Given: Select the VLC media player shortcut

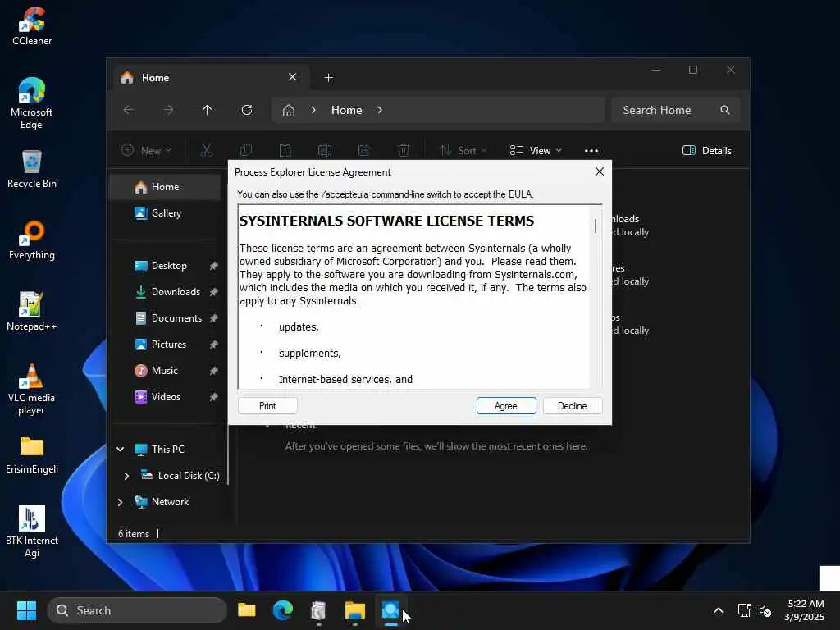Looking at the screenshot, I should [32, 390].
